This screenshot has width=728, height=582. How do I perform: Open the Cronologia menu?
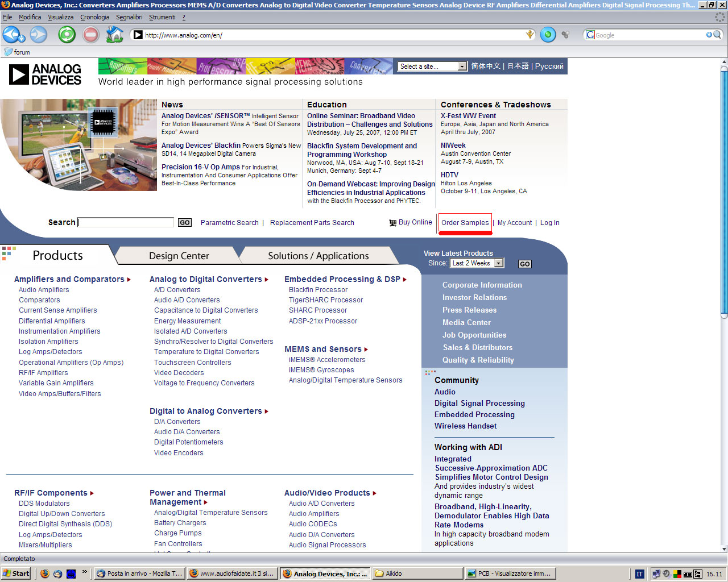94,17
